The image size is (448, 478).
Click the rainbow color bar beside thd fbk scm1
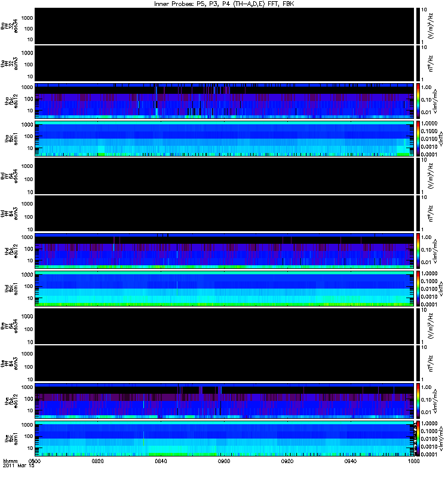click(418, 289)
